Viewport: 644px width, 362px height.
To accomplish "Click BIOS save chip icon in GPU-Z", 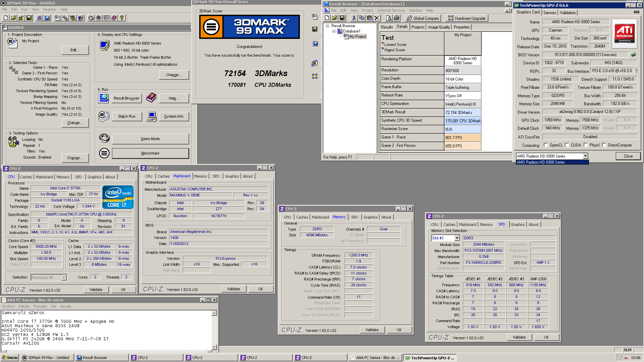I will point(634,55).
